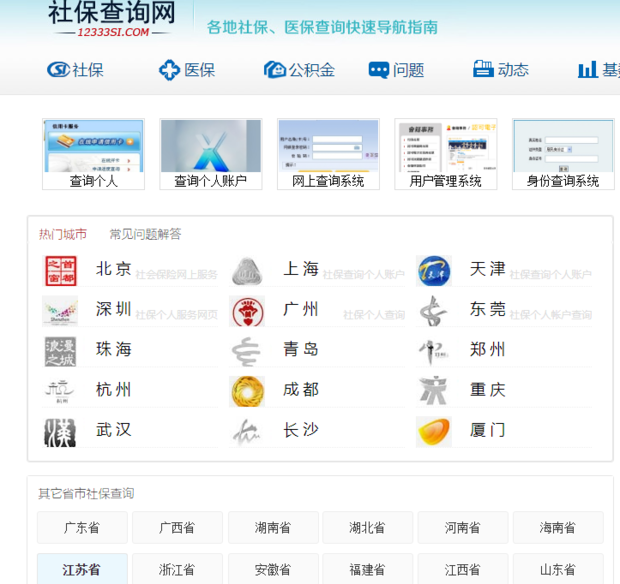The height and width of the screenshot is (584, 620).
Task: Click the 杭州 city link
Action: pyautogui.click(x=113, y=390)
